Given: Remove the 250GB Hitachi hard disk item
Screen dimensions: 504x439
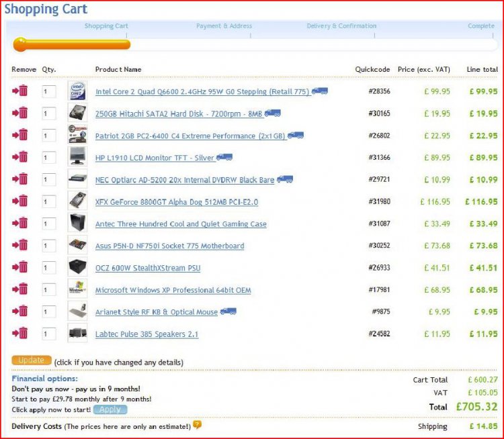Looking at the screenshot, I should coord(20,113).
